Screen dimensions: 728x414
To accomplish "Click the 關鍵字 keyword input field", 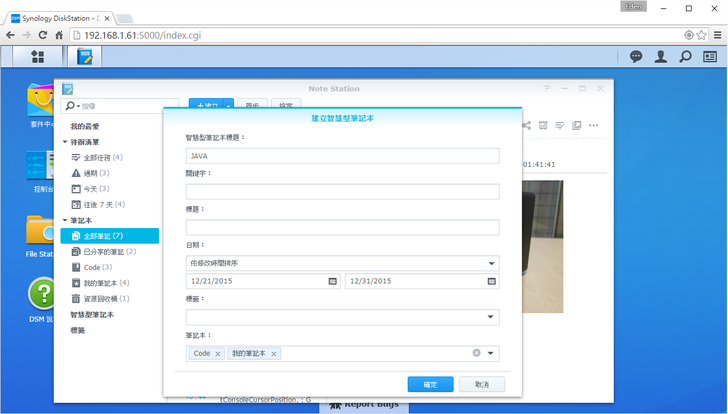I will 343,192.
